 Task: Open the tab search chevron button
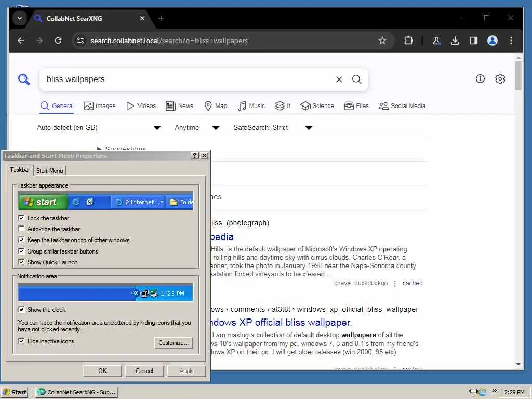pyautogui.click(x=20, y=18)
